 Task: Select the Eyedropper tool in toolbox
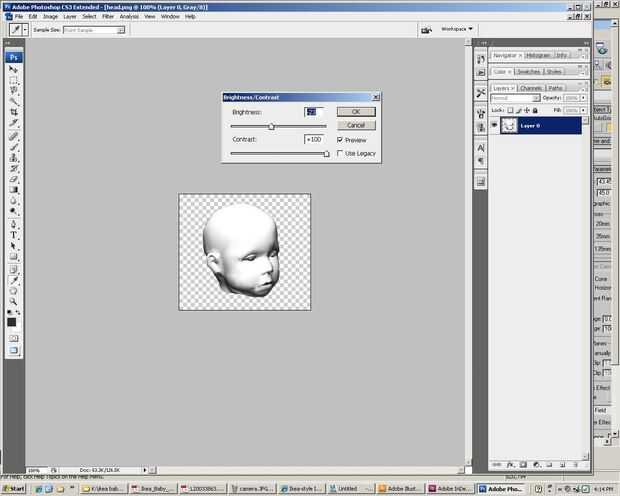point(13,280)
